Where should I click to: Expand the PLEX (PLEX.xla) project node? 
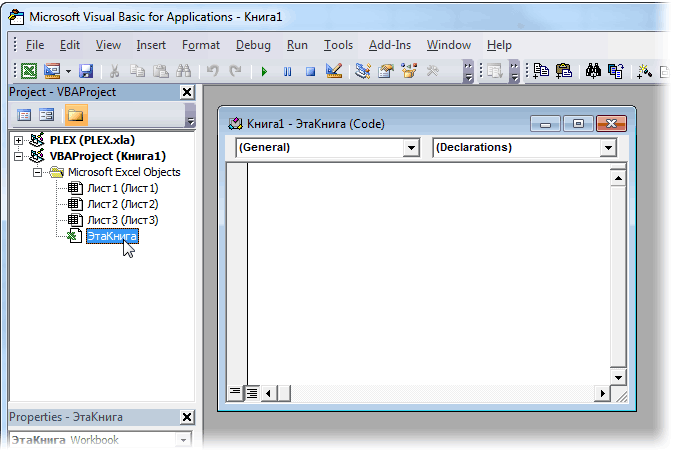click(x=18, y=140)
